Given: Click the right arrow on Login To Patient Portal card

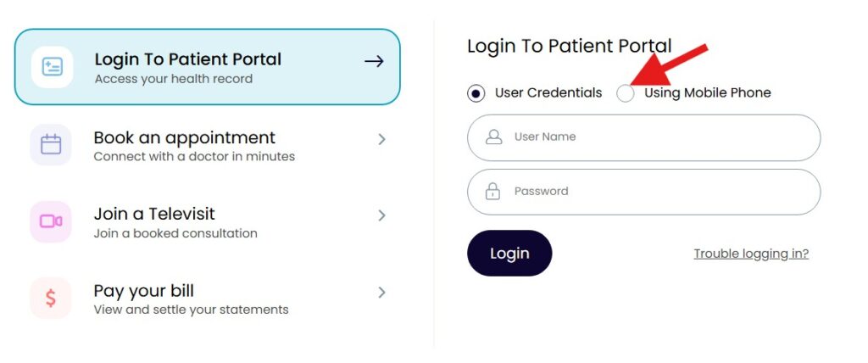Looking at the screenshot, I should click(374, 62).
